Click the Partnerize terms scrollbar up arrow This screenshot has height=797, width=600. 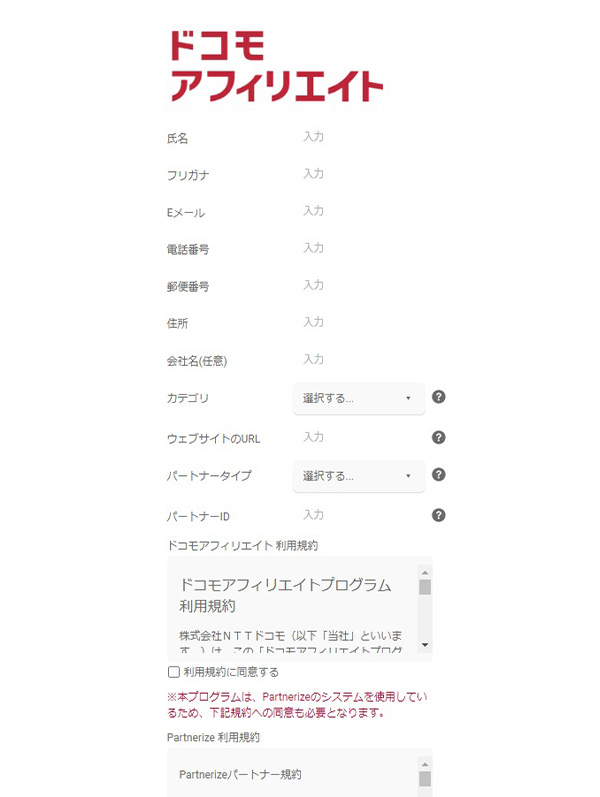425,764
